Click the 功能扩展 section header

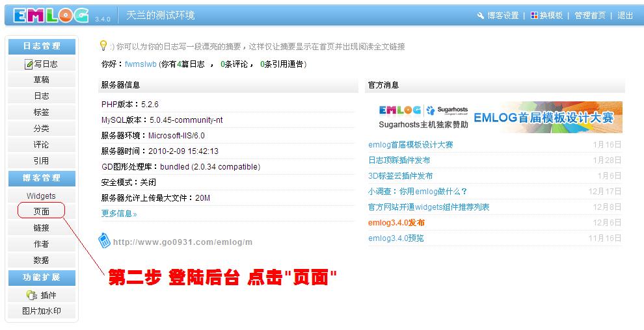point(42,277)
